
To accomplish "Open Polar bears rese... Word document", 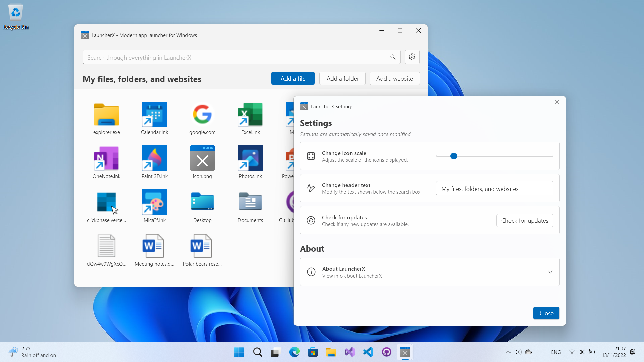I will coord(202,250).
